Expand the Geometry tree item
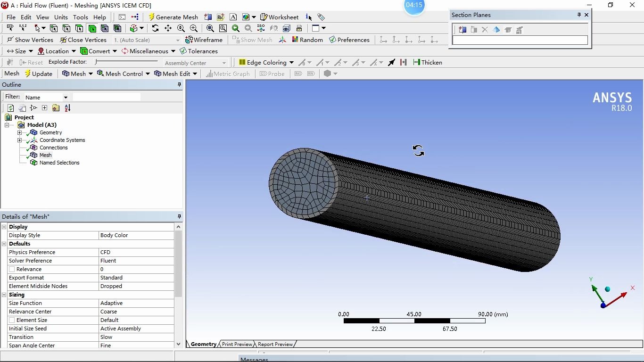The height and width of the screenshot is (362, 644). click(x=19, y=132)
